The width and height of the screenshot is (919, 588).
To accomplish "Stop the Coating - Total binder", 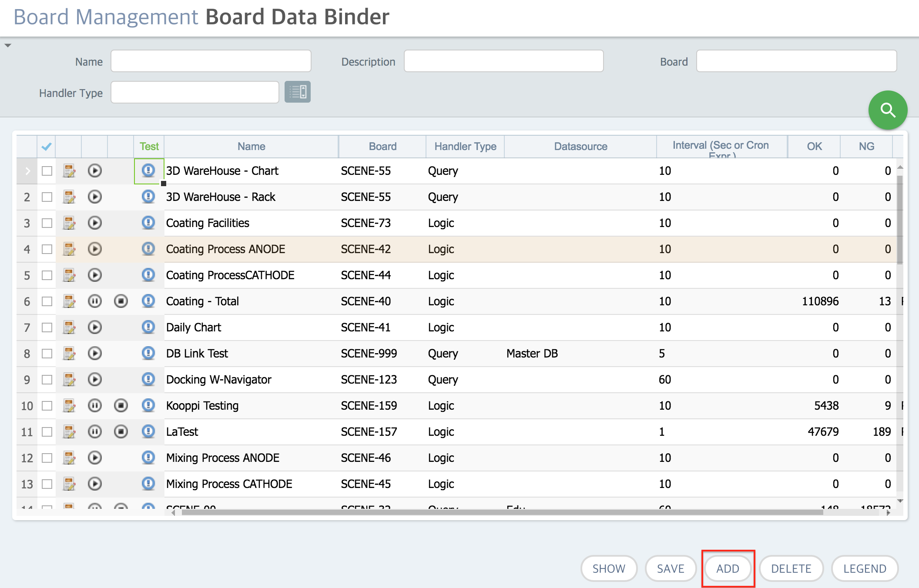I will [121, 301].
